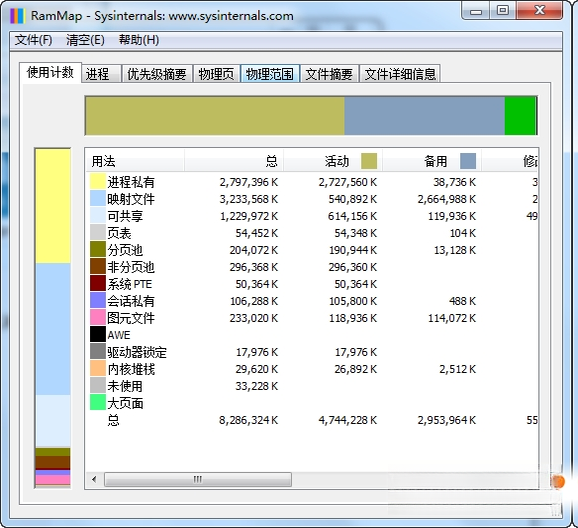Switch to the 使用计数 tab
The width and height of the screenshot is (578, 528).
50,72
